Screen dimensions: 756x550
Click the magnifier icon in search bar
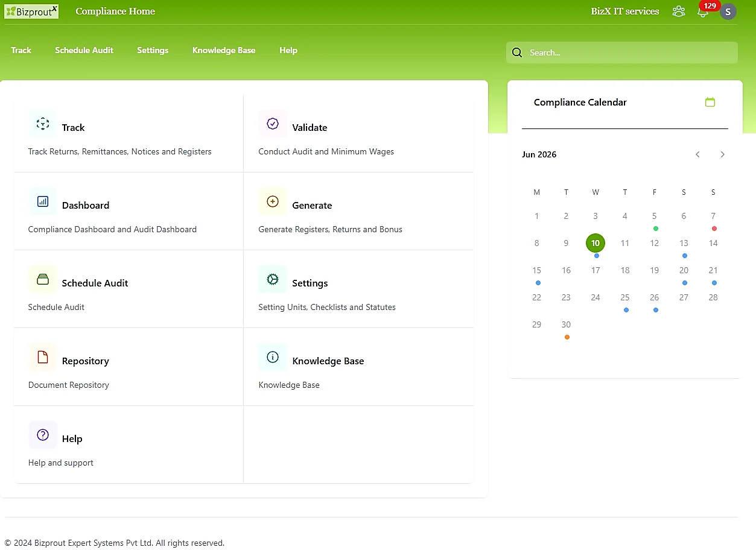517,52
